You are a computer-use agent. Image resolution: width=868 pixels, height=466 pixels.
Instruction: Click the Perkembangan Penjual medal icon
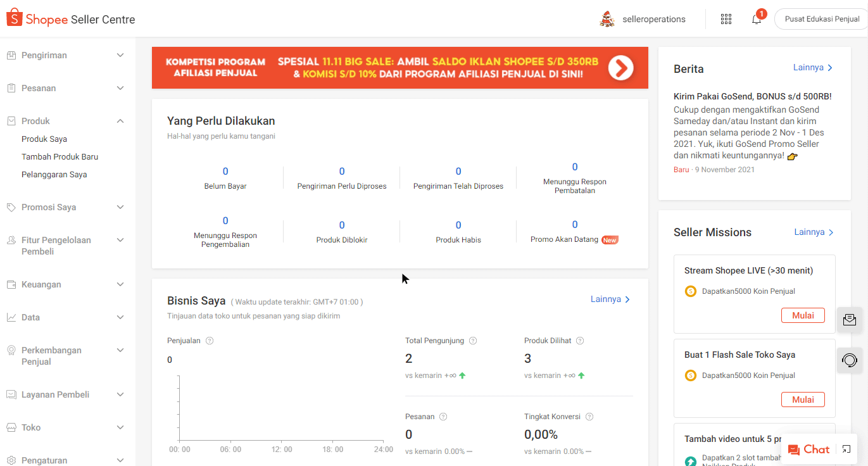[x=11, y=351]
